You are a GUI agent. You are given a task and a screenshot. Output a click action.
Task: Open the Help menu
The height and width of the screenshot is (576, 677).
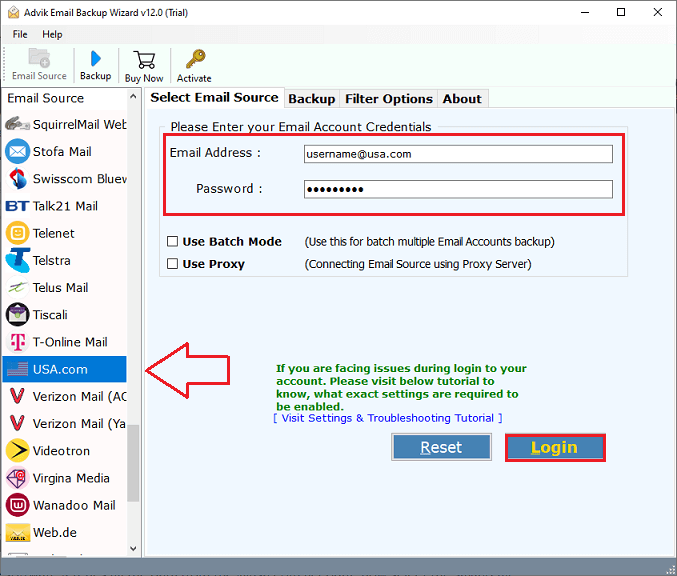tap(52, 34)
